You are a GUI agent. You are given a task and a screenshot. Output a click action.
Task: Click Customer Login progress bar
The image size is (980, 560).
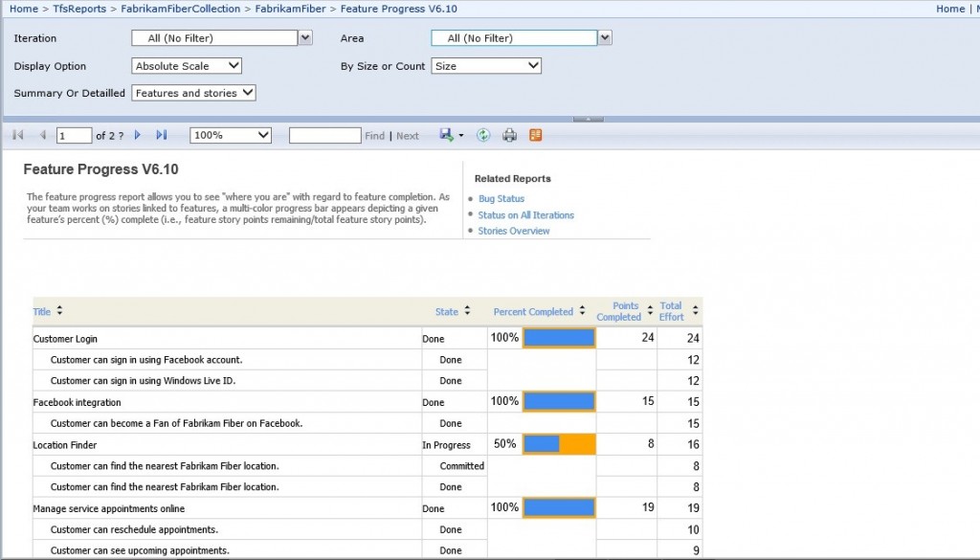(x=559, y=338)
